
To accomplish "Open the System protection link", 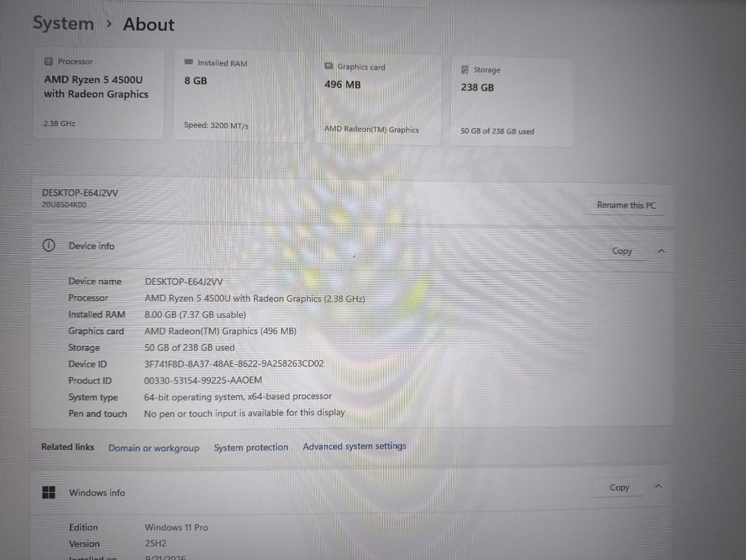I will point(251,448).
